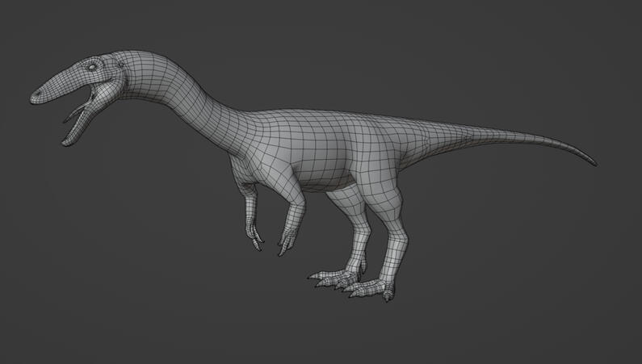Click the dinosaur model's eye
Screen dimensions: 642x364
[92, 67]
